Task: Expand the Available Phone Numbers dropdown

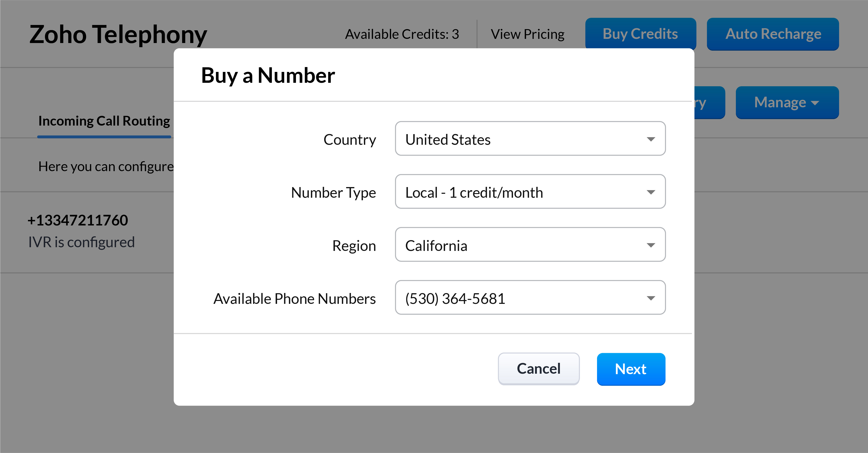Action: (x=530, y=298)
